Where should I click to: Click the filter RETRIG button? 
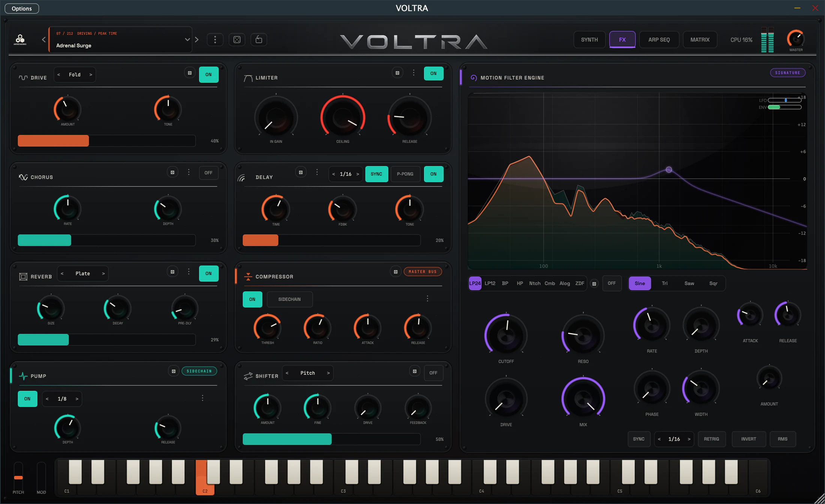(712, 439)
